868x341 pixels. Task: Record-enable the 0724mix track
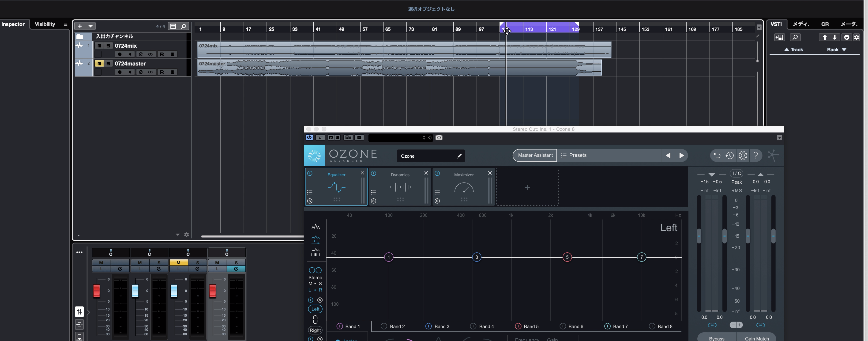120,54
